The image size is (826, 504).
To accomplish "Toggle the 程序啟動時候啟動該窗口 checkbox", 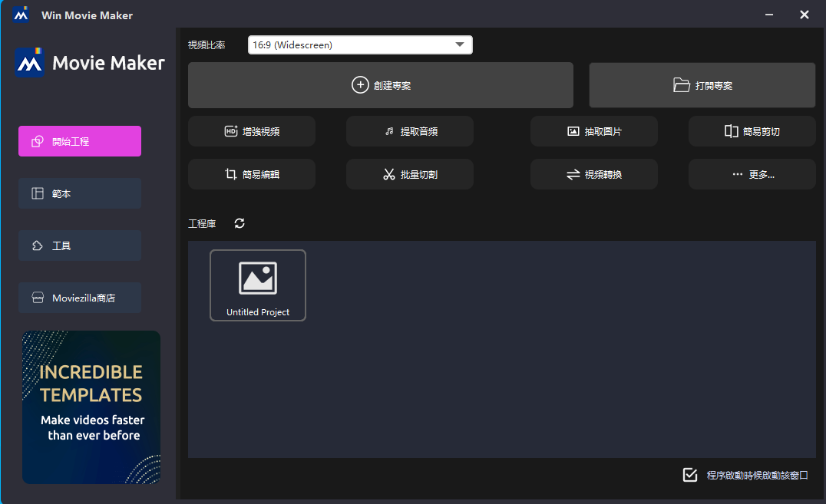I will point(690,475).
